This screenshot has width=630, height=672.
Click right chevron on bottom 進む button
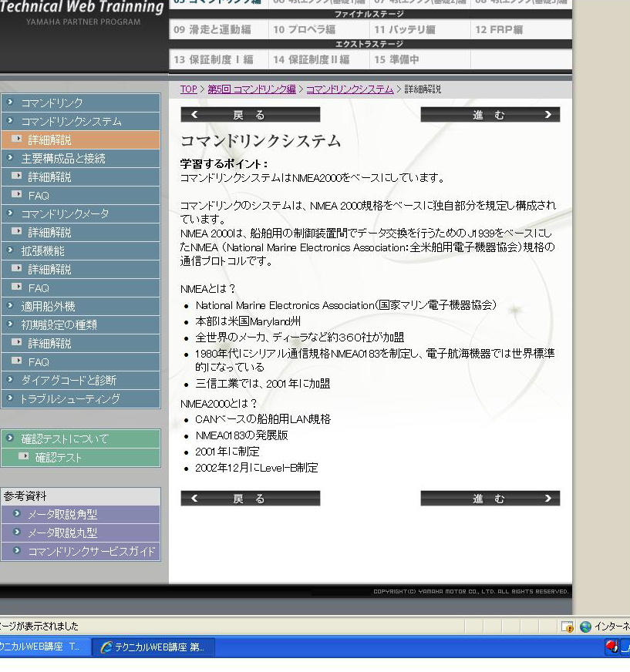(x=547, y=498)
